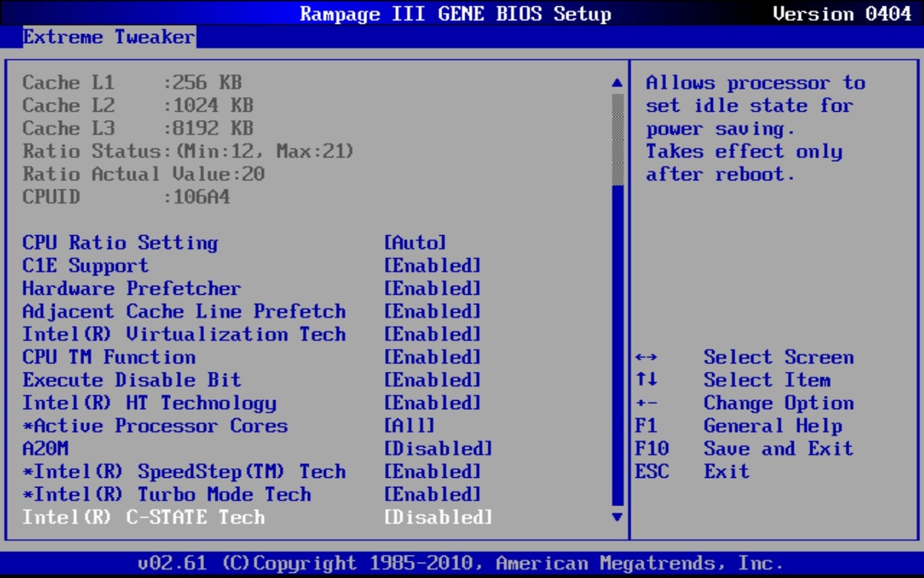Select Intel(R) Virtualization Tech menu item
Image resolution: width=924 pixels, height=578 pixels.
(x=184, y=334)
